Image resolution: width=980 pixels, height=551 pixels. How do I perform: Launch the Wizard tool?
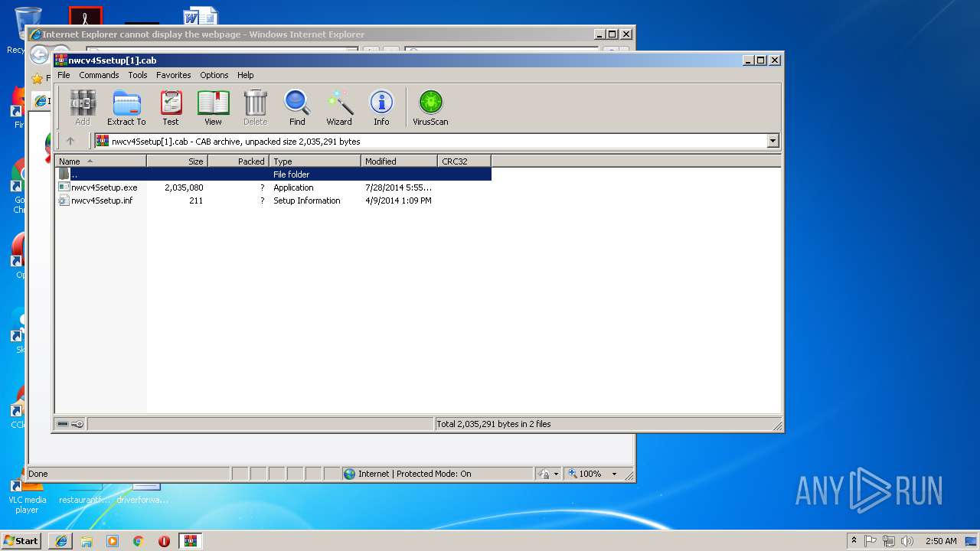click(339, 108)
